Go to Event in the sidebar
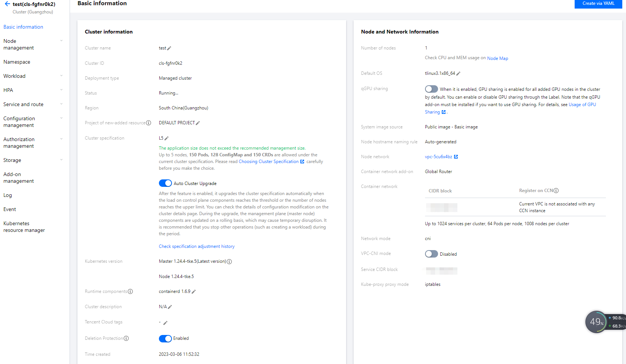This screenshot has width=626, height=364. pyautogui.click(x=10, y=209)
